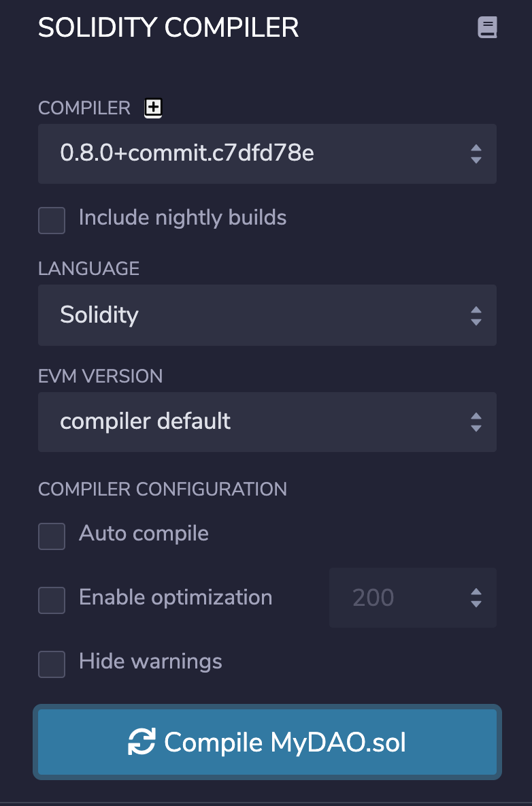Open the Language dropdown showing Solidity
This screenshot has width=532, height=806.
[267, 315]
